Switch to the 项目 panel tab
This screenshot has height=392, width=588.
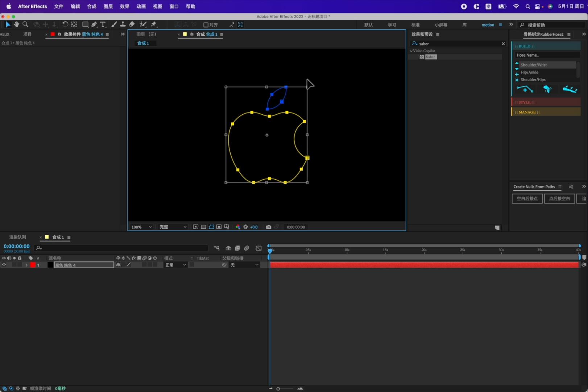[x=28, y=34]
